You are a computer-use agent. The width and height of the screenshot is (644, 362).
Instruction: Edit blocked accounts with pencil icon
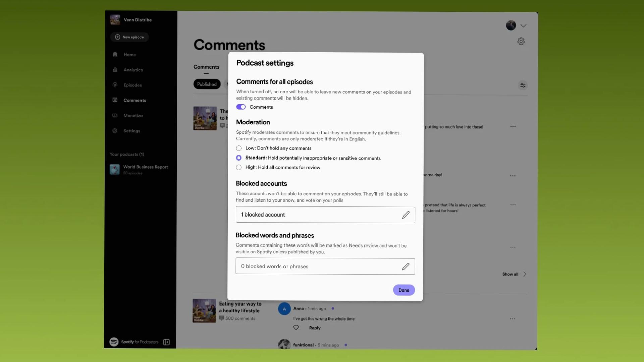(x=406, y=215)
